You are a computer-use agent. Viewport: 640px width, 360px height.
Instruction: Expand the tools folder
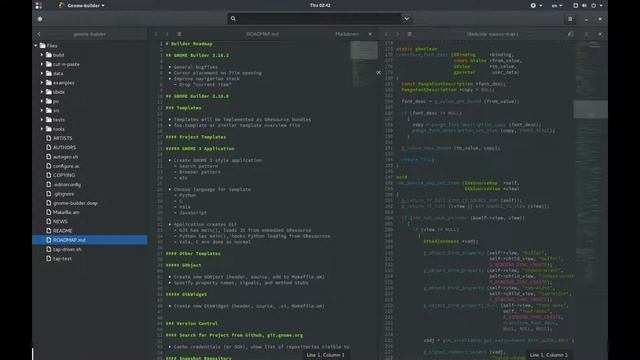(x=42, y=129)
